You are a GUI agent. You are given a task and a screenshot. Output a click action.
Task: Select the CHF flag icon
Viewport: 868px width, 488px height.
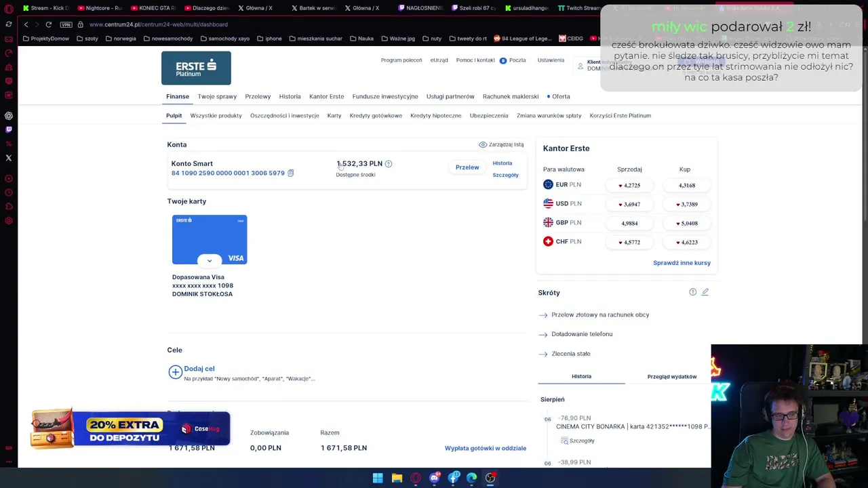coord(548,241)
